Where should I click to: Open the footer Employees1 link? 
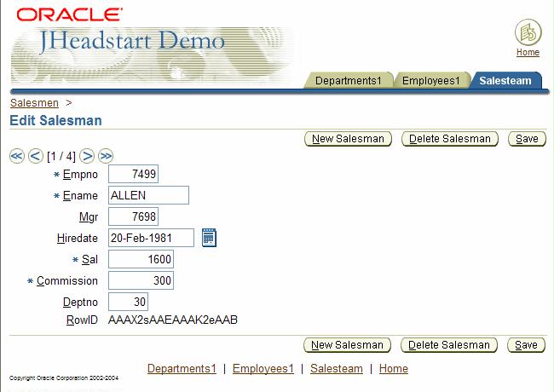point(263,369)
